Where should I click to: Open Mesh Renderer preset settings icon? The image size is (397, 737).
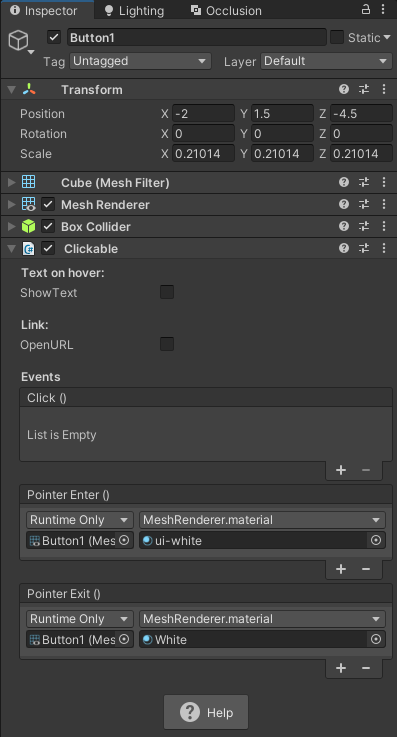pos(364,204)
